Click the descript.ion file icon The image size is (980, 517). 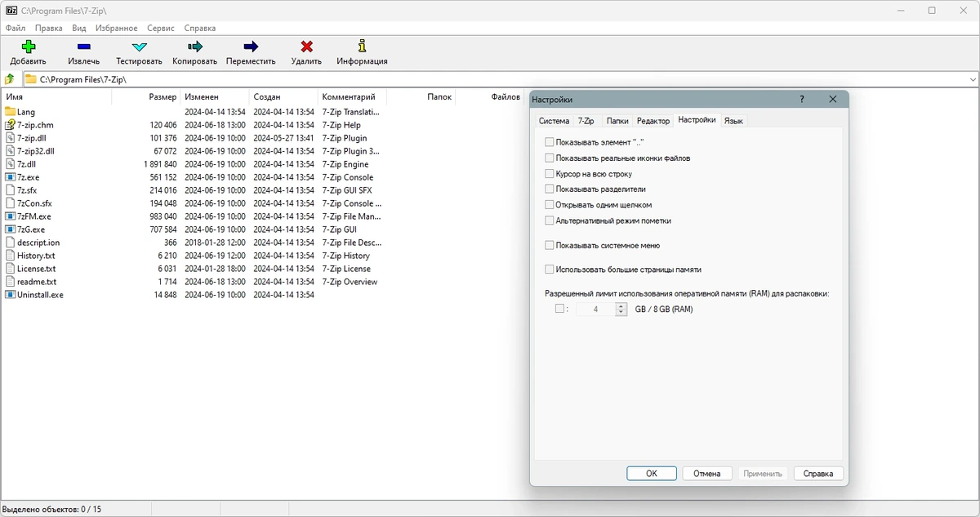(10, 243)
